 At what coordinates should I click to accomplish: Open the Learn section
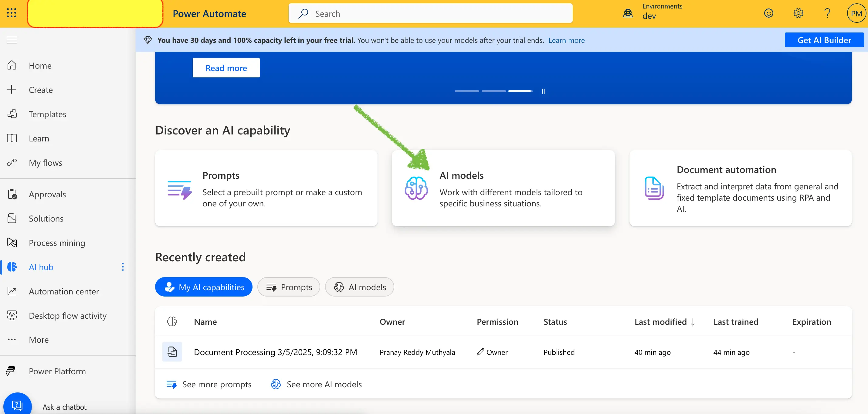pyautogui.click(x=39, y=138)
